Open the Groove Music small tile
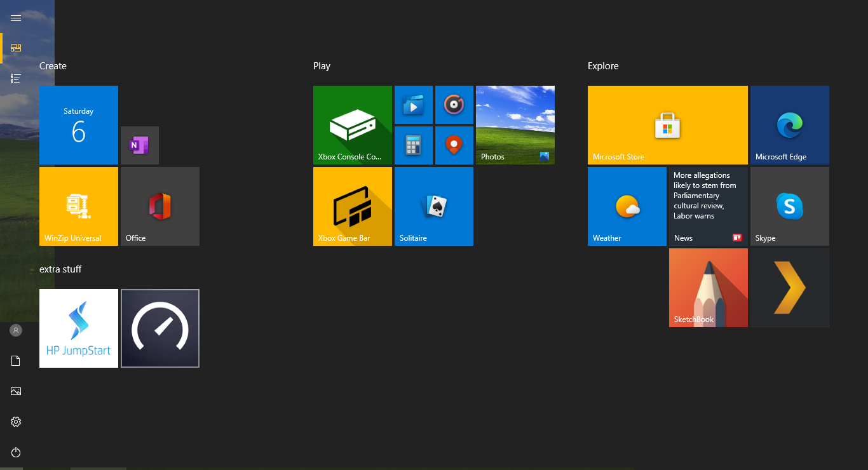868x470 pixels. pos(454,105)
